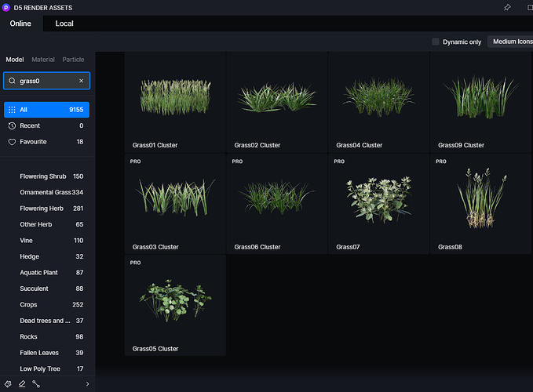Open Recent assets via clock icon
Screen dimensions: 533x392
(12, 125)
